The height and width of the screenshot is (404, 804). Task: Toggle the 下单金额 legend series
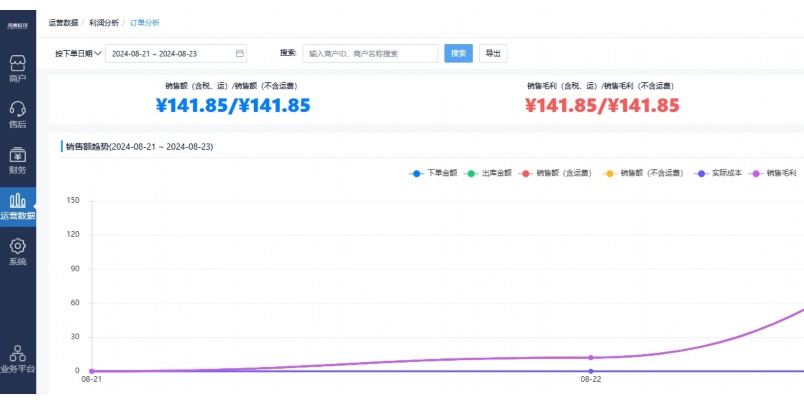[433, 173]
